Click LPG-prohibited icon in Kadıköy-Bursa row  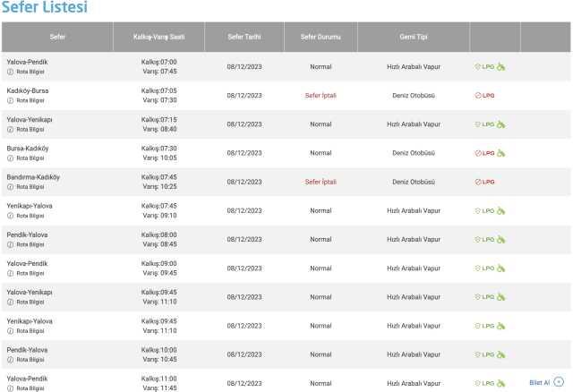pyautogui.click(x=484, y=96)
